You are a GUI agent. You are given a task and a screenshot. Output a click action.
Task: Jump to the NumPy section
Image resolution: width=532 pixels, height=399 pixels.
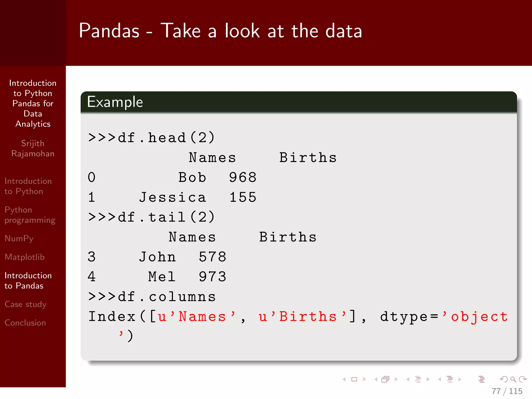(x=19, y=238)
